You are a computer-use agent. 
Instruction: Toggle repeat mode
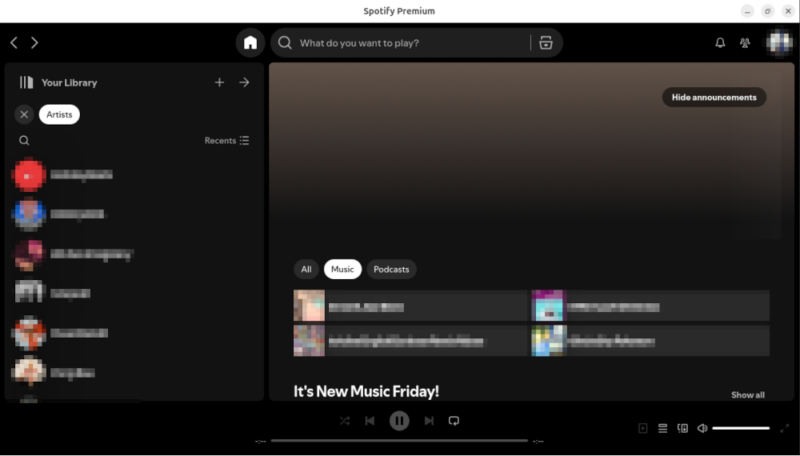[x=454, y=421]
